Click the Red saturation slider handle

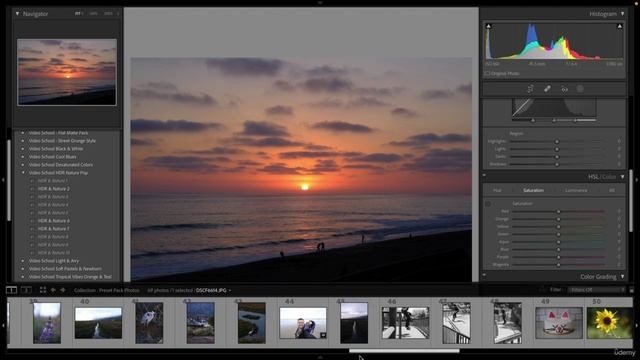point(558,211)
